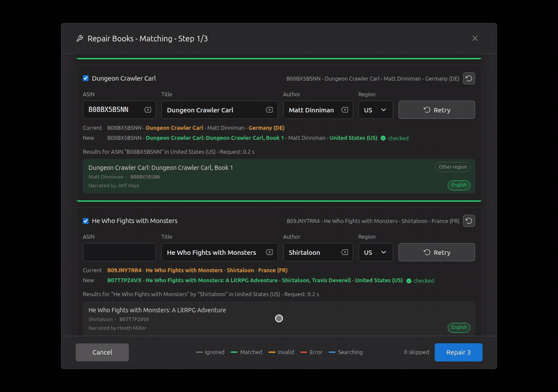558x392 pixels.
Task: Open Region dropdown for He Who Fights with Monsters
Action: click(375, 252)
